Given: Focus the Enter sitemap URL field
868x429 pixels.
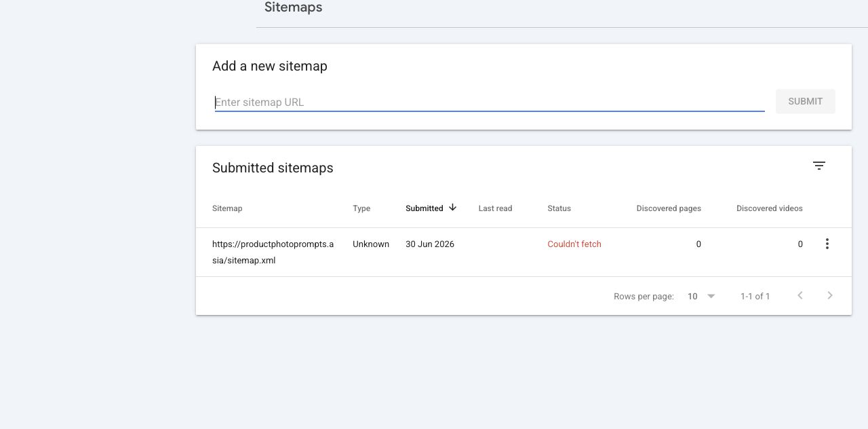Looking at the screenshot, I should pos(490,102).
